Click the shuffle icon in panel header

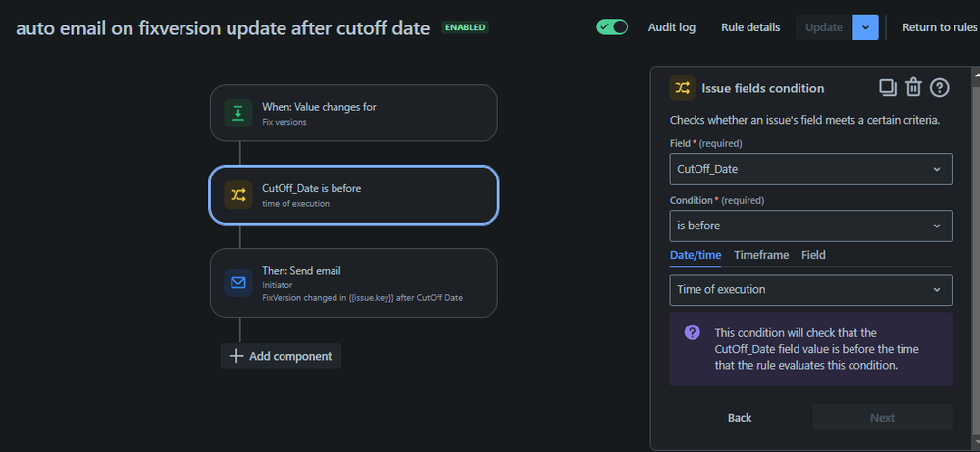click(683, 88)
